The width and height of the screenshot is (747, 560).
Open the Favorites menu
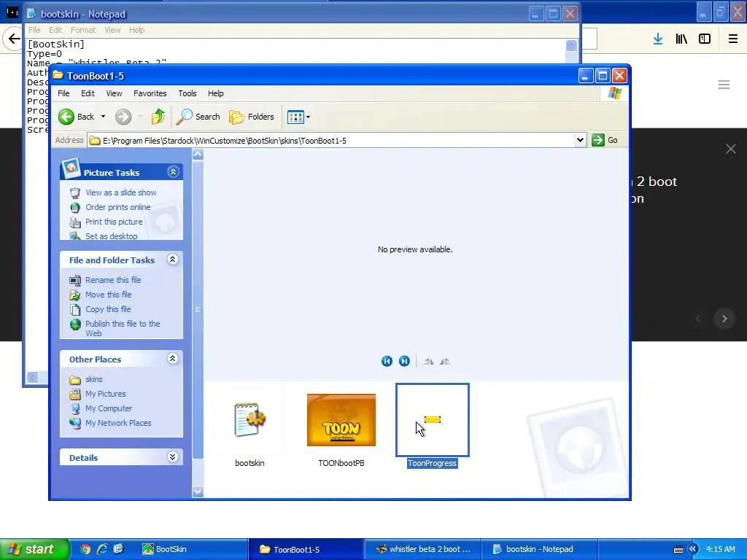tap(150, 93)
